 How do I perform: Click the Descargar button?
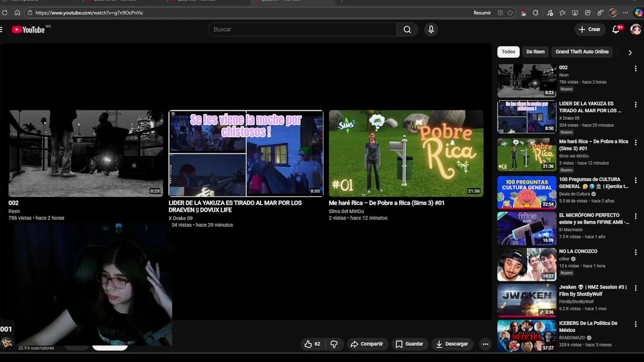click(452, 344)
